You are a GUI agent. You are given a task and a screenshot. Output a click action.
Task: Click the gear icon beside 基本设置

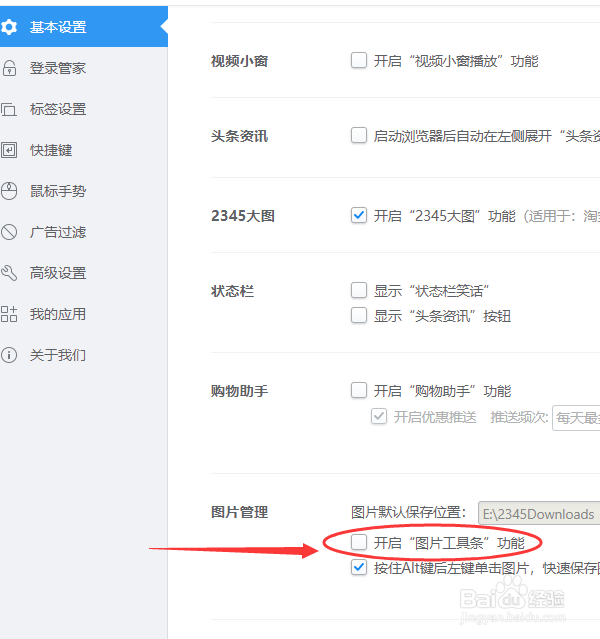(9, 27)
